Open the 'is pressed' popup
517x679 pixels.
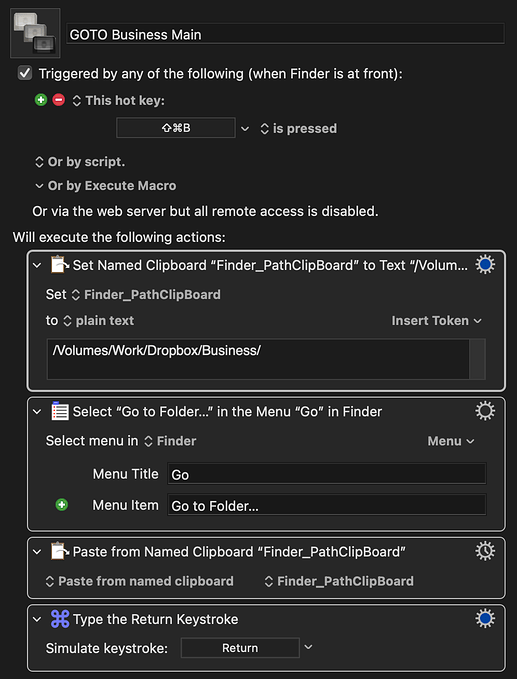point(298,129)
